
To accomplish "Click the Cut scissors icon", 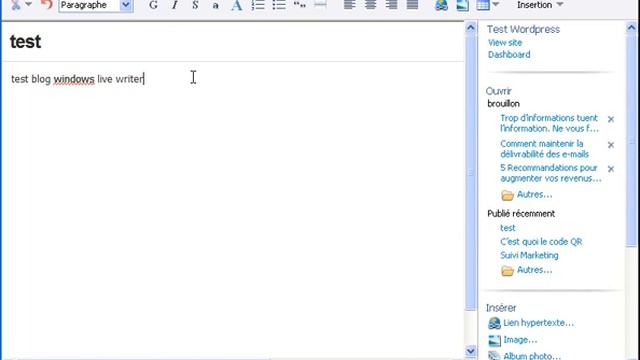I will pos(16,4).
